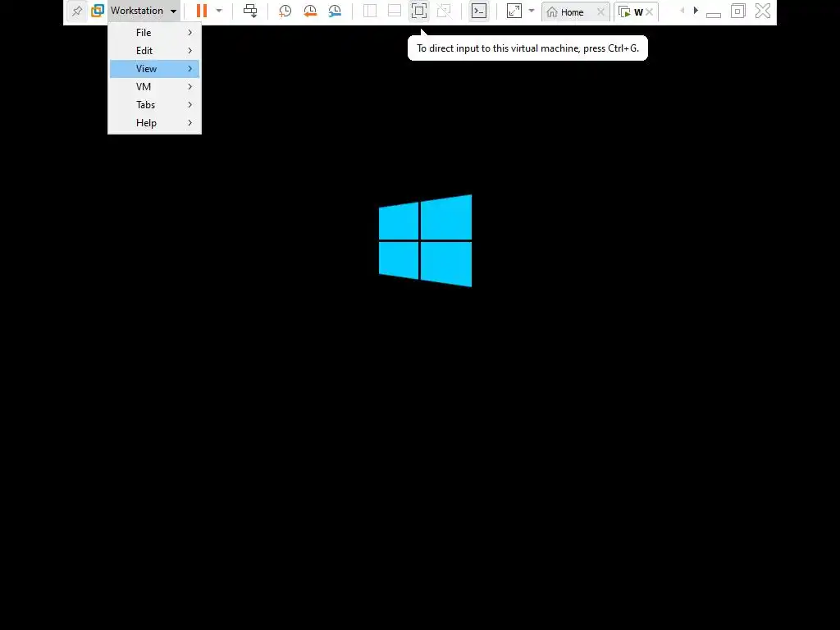This screenshot has height=630, width=840.
Task: Click the VMware Workstation logo icon
Action: [x=98, y=11]
